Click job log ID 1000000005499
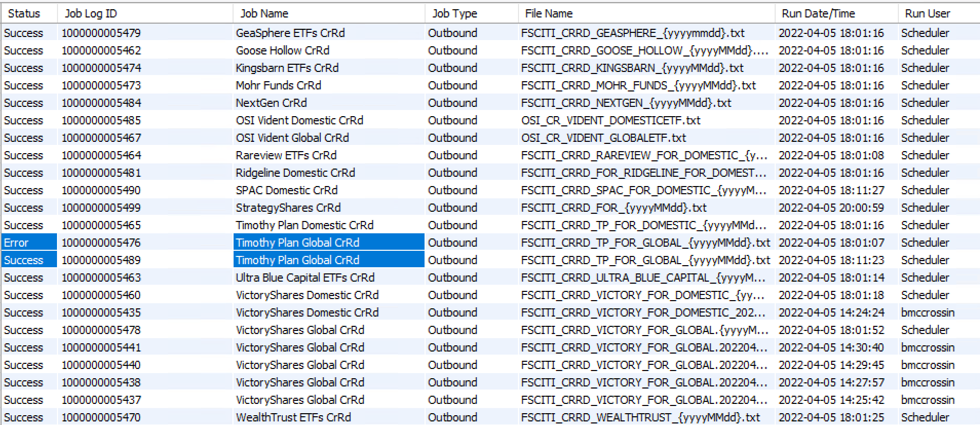Screen dimensions: 980x425 coord(101,208)
